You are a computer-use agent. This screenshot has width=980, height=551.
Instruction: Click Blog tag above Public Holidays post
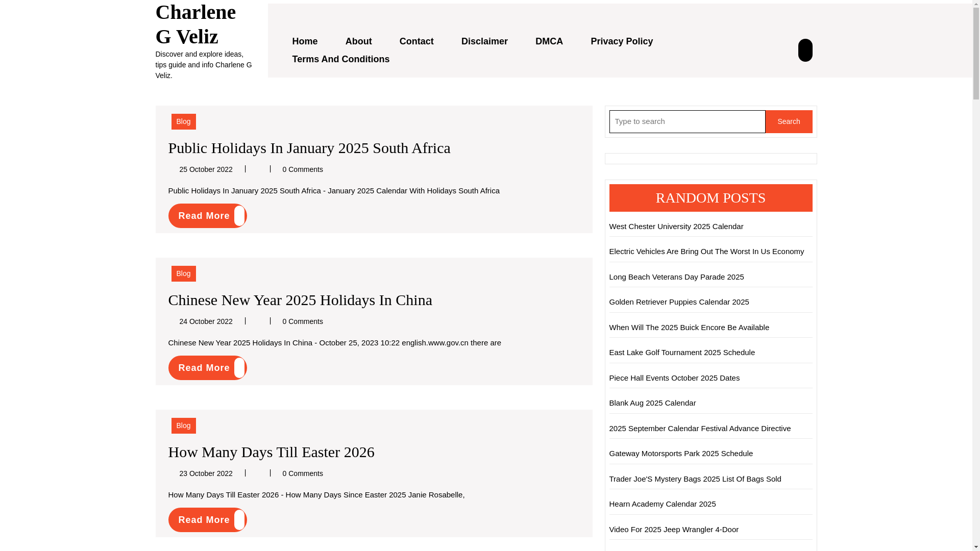pyautogui.click(x=183, y=121)
